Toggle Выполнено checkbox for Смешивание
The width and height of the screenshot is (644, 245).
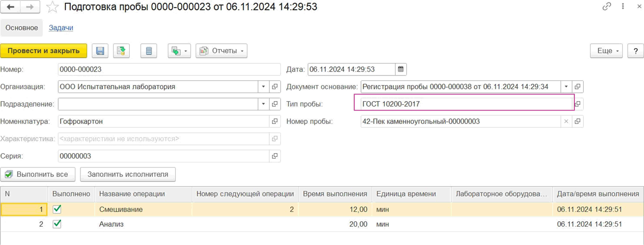pos(57,209)
